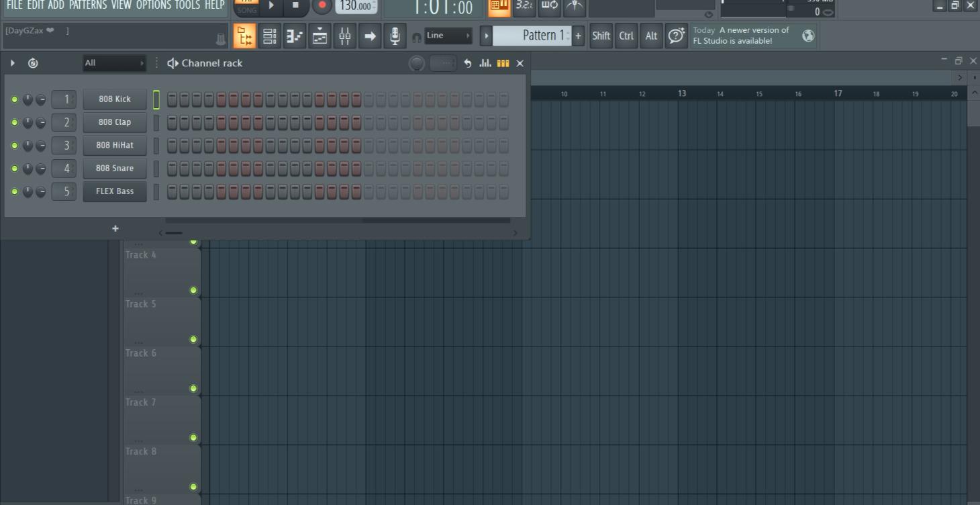
Task: Click the Alt button
Action: pos(651,36)
